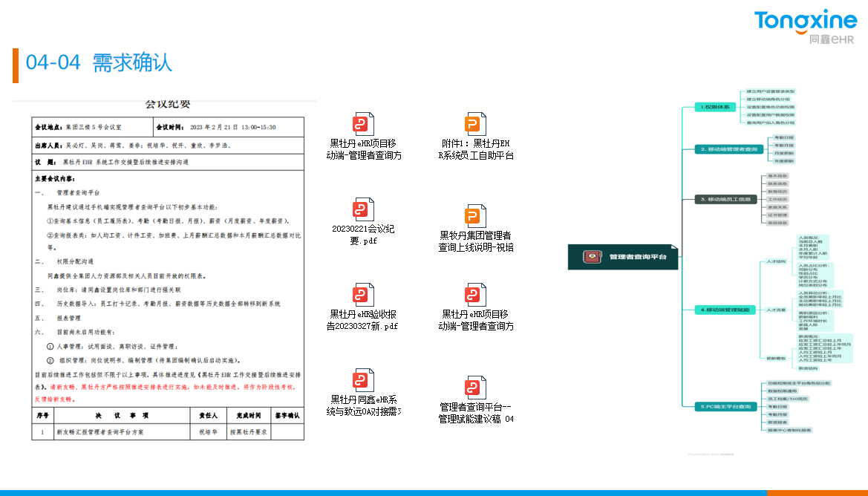The width and height of the screenshot is (868, 496).
Task: Click the 薪酬看板 sub-branch node
Action: point(776,358)
